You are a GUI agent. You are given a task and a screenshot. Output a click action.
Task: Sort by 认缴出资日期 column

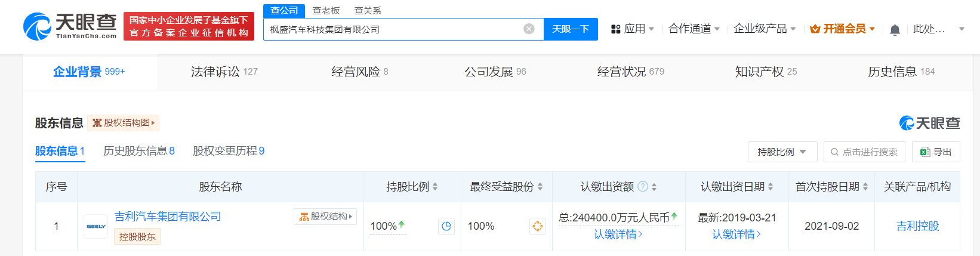[x=736, y=187]
